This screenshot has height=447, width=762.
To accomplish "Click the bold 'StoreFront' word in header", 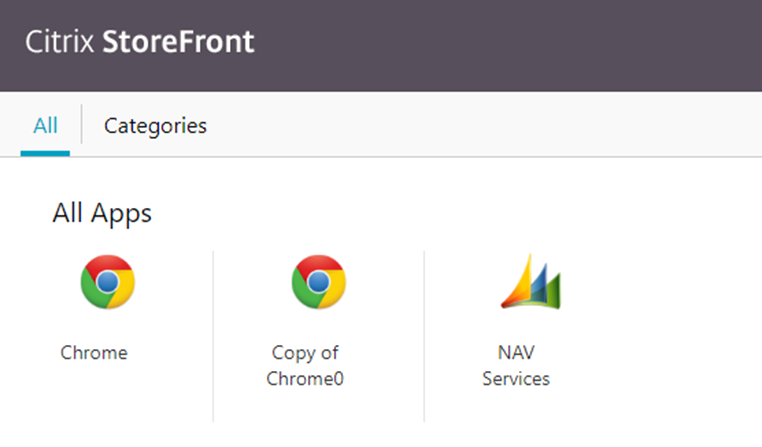I will (178, 43).
